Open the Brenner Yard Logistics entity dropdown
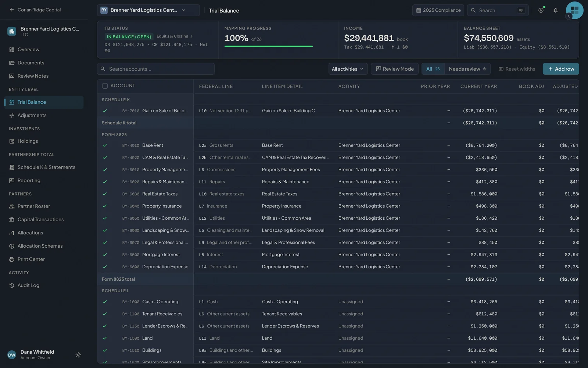This screenshot has height=368, width=588. [x=148, y=10]
